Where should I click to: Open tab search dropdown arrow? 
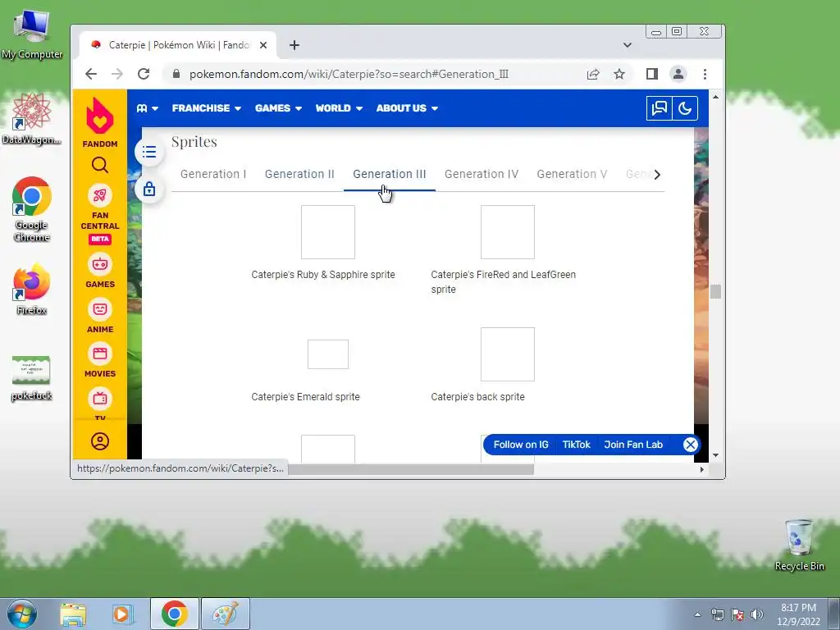pos(628,45)
